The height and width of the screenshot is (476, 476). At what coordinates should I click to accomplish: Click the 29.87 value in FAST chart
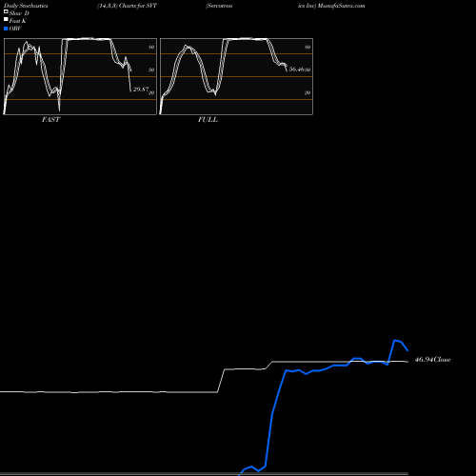(x=141, y=89)
